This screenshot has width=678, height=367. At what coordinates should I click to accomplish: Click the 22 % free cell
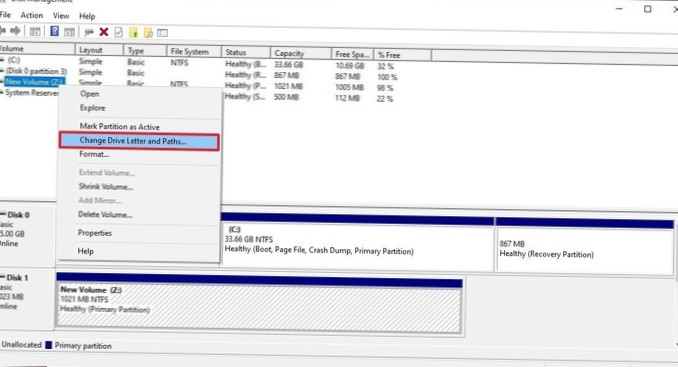(x=384, y=99)
